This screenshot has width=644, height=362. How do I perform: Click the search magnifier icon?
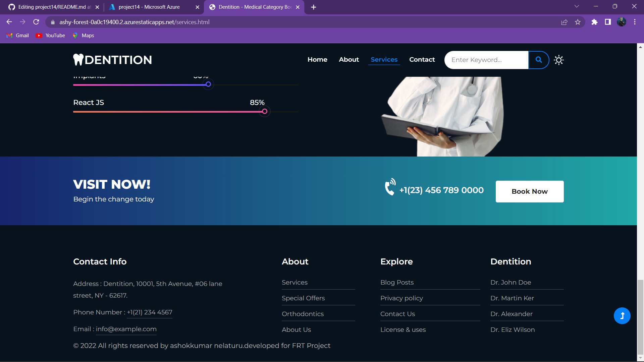(538, 60)
